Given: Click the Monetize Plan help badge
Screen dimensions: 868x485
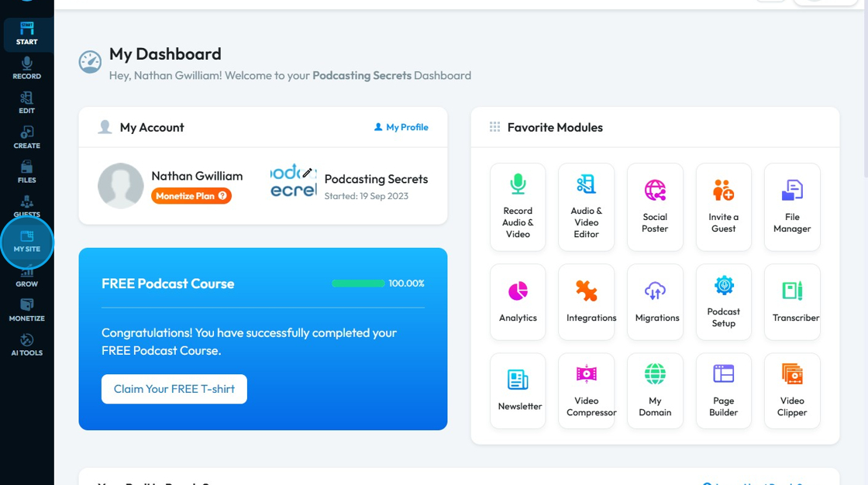Looking at the screenshot, I should pyautogui.click(x=222, y=196).
